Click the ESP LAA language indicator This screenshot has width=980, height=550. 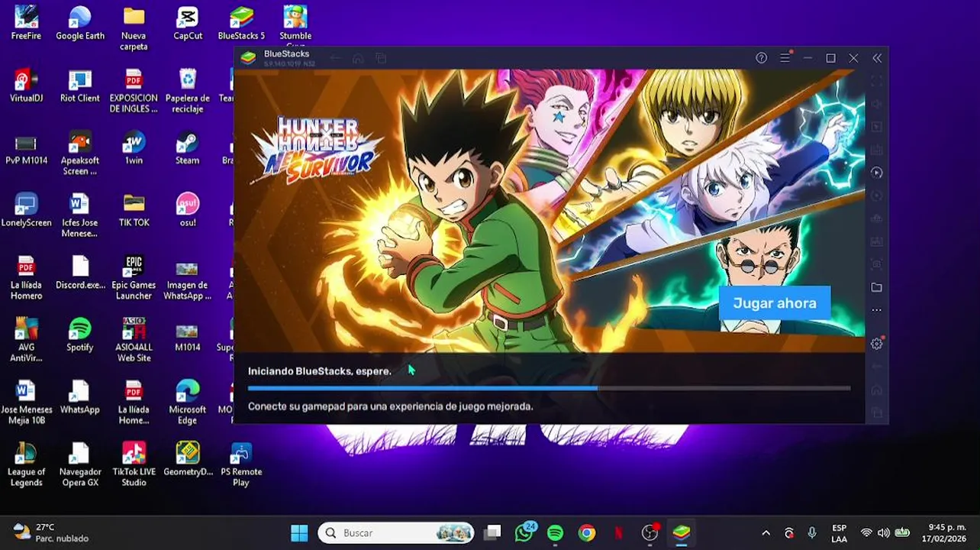839,532
